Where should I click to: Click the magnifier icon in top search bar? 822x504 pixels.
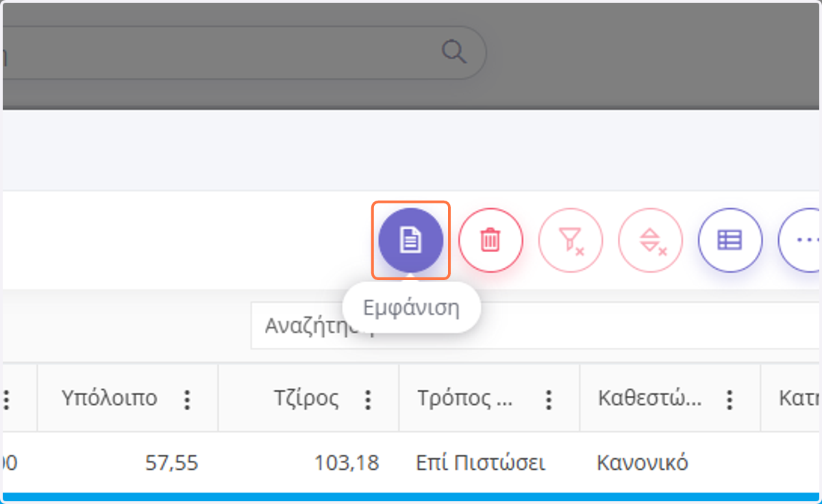click(x=453, y=52)
